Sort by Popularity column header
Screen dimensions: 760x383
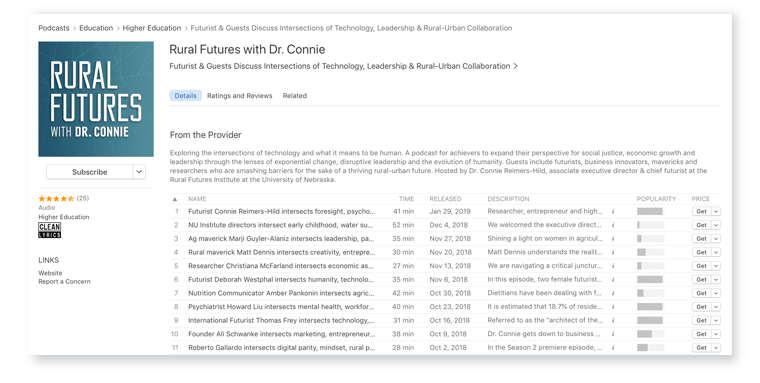click(x=656, y=199)
